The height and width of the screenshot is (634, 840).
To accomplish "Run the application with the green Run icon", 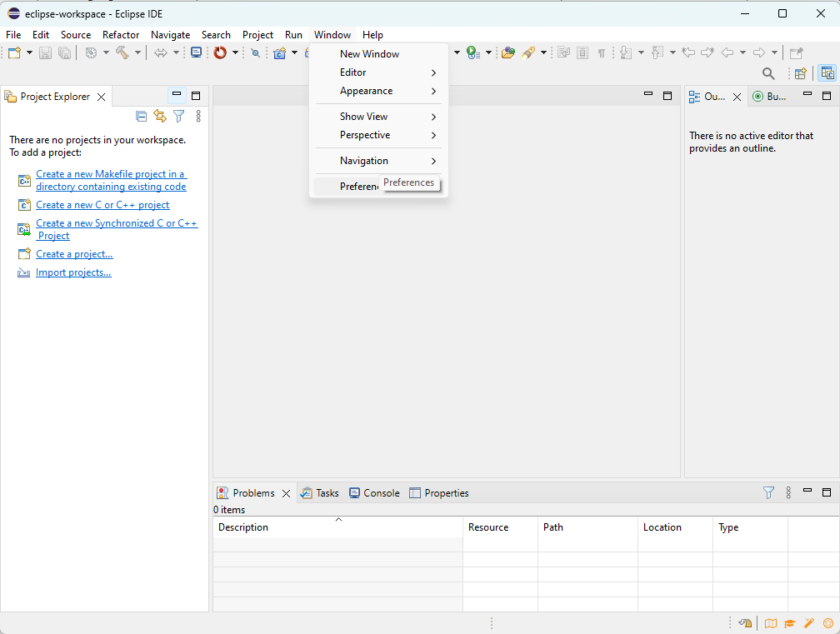I will 471,52.
